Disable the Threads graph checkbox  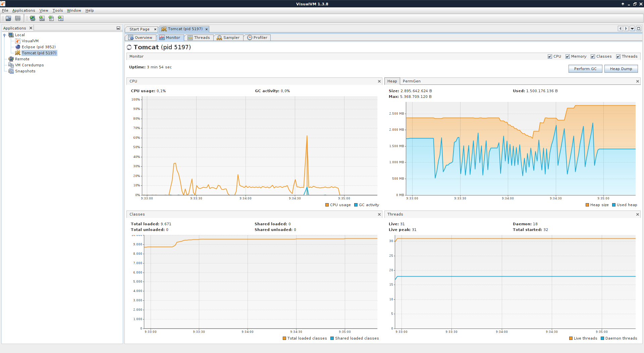(618, 57)
